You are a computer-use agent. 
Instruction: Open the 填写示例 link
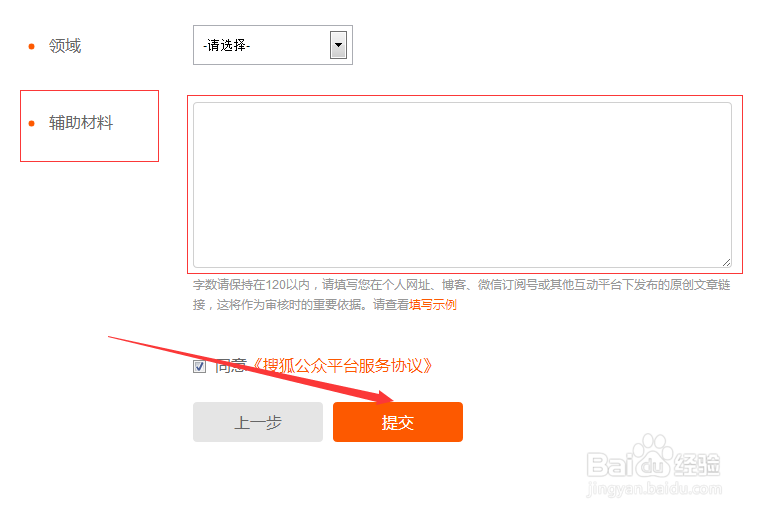(x=433, y=305)
